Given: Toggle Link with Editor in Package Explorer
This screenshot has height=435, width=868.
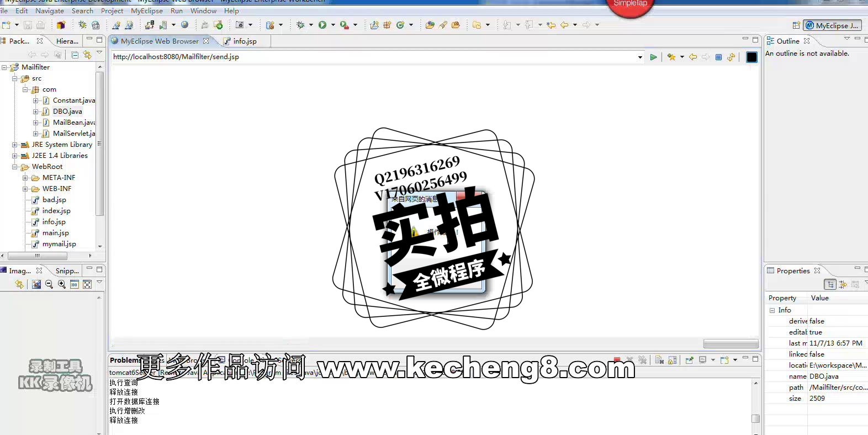Looking at the screenshot, I should pyautogui.click(x=87, y=55).
